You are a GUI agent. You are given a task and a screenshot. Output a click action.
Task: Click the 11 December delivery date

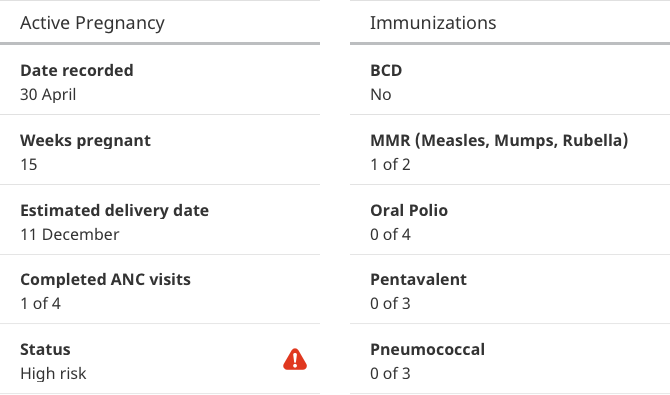[x=70, y=234]
